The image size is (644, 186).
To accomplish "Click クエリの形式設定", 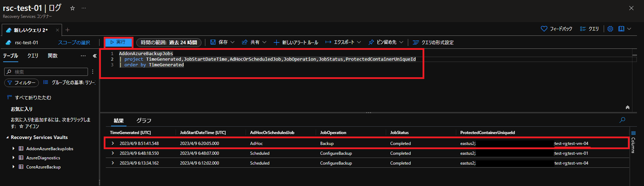I will (433, 42).
